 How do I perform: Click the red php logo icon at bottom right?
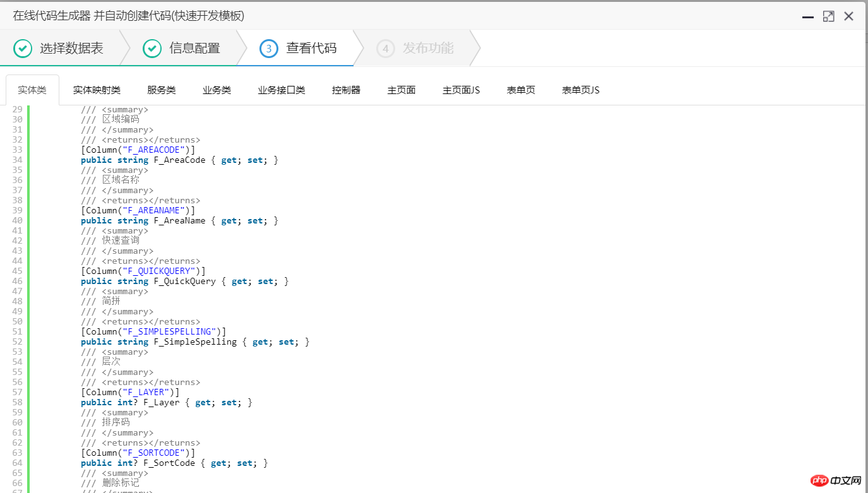click(819, 480)
